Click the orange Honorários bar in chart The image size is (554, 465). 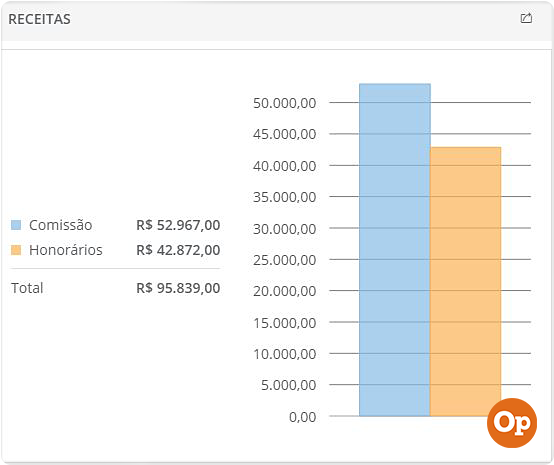point(466,282)
